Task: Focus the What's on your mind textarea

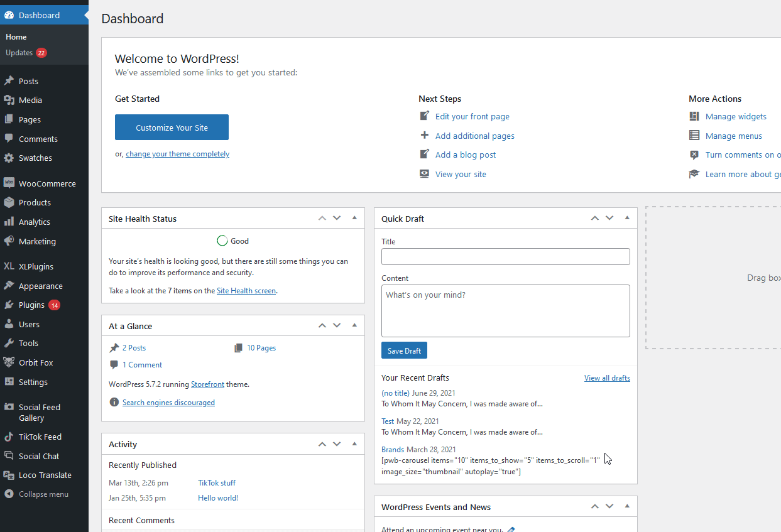Action: [505, 311]
